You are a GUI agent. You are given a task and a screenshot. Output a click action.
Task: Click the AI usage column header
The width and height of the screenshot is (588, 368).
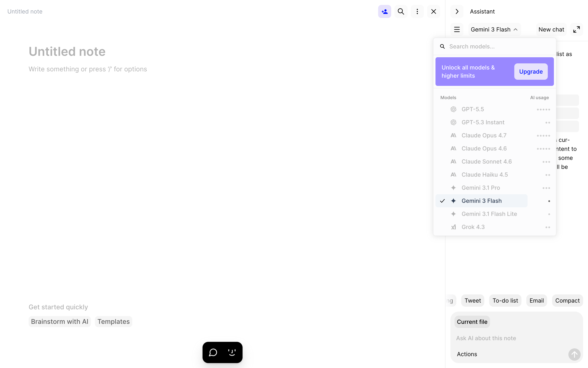[x=539, y=98]
